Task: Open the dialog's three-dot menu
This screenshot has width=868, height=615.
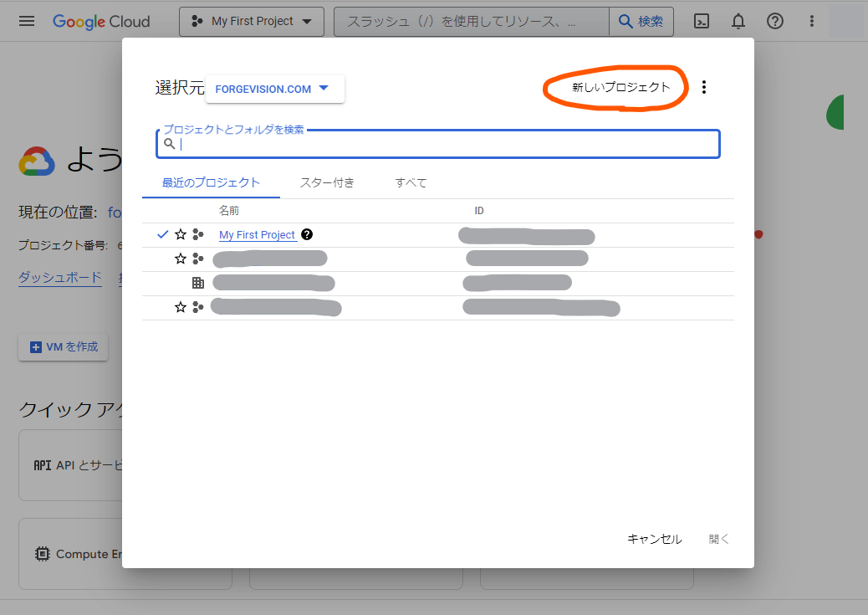Action: coord(704,86)
